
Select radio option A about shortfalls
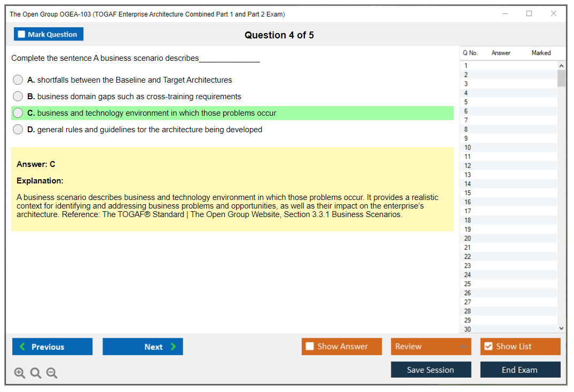point(18,80)
